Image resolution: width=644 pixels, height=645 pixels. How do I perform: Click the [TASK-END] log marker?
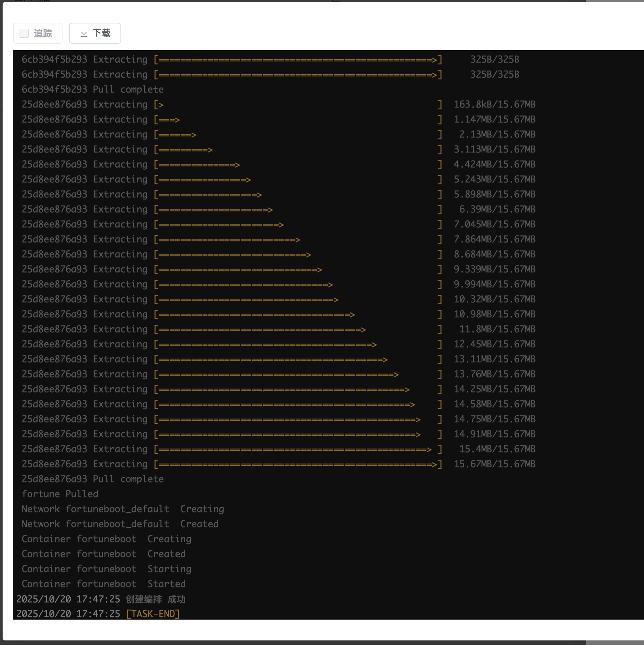pyautogui.click(x=153, y=614)
